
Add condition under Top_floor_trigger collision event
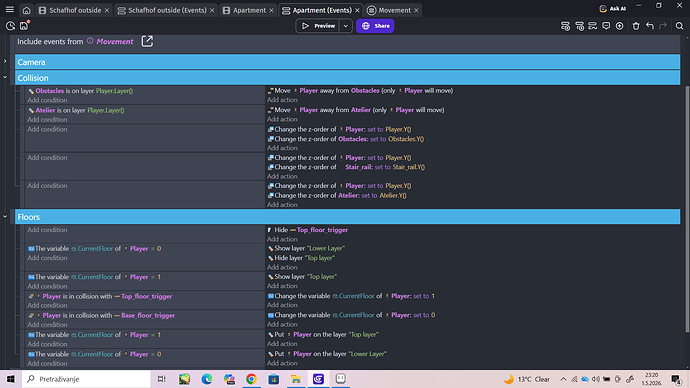click(47, 305)
